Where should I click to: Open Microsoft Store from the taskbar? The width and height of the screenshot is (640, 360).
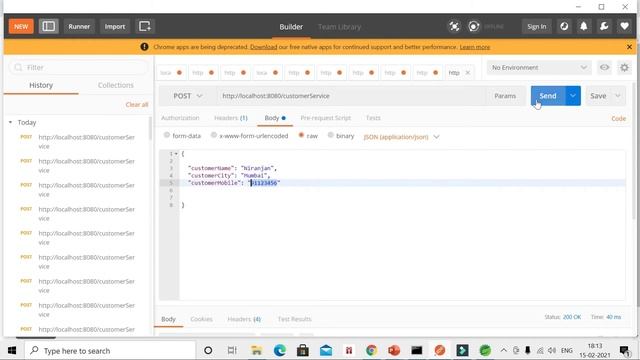coord(302,351)
